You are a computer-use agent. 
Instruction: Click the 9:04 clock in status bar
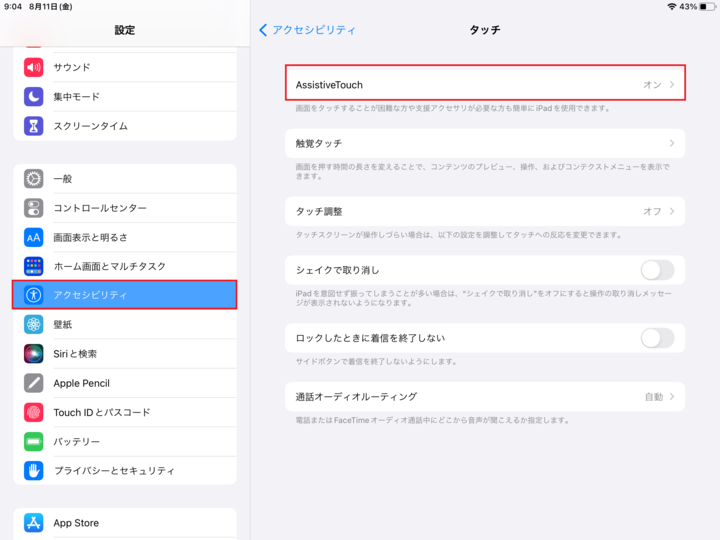(13, 6)
